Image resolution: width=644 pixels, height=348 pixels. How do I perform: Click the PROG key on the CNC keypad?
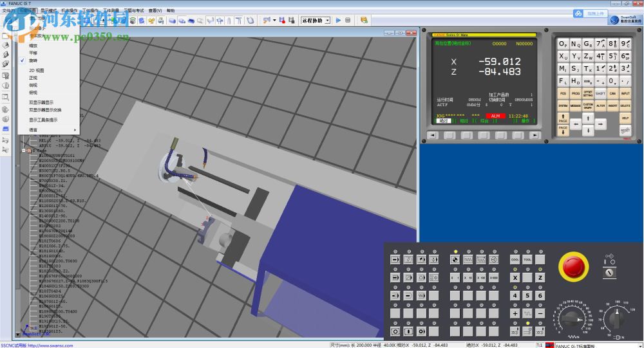click(575, 93)
